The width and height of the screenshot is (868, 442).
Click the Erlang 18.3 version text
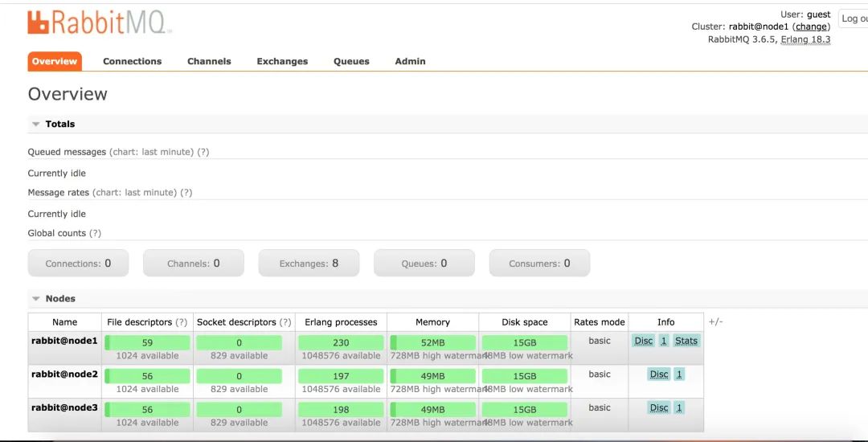(805, 40)
